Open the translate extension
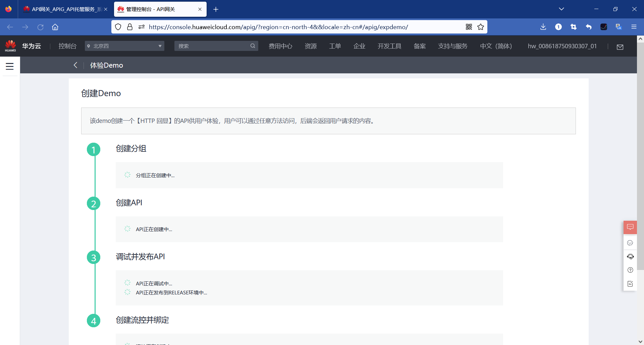644x345 pixels. click(x=619, y=27)
